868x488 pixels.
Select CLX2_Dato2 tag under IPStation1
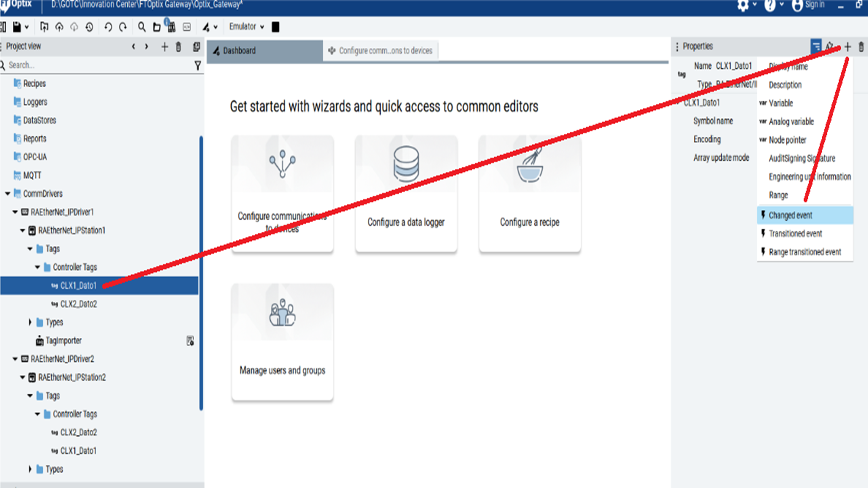pos(78,304)
